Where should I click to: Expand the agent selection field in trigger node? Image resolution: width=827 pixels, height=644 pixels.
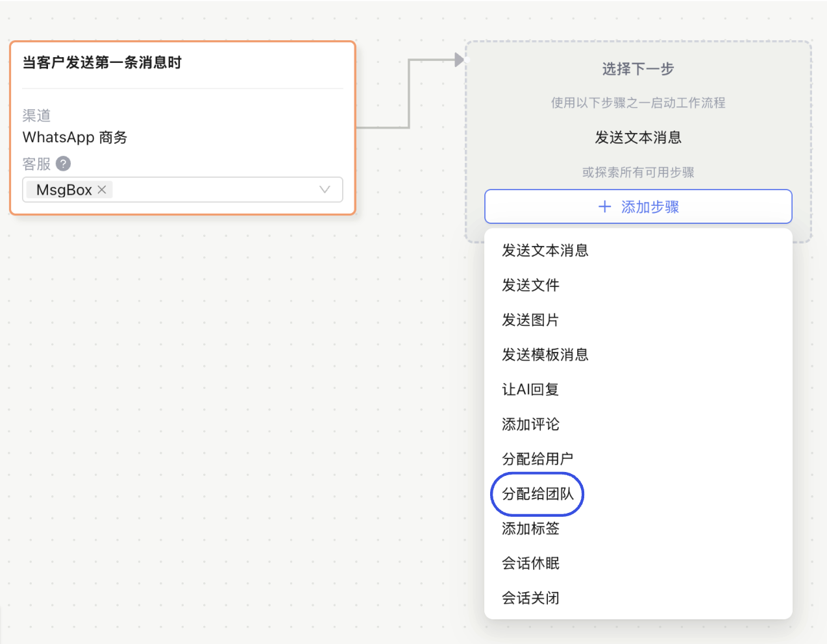pyautogui.click(x=195, y=190)
